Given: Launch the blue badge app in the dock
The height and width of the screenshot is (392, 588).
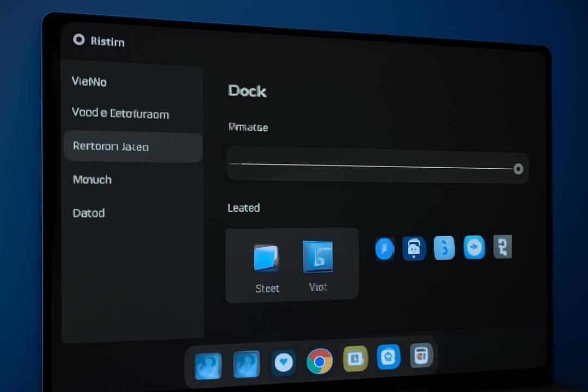Looking at the screenshot, I should point(389,357).
